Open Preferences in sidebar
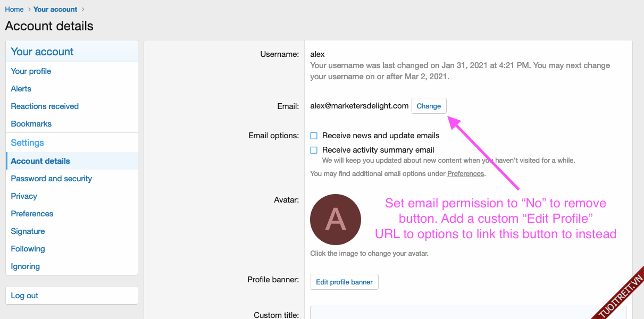Image resolution: width=644 pixels, height=319 pixels. click(x=32, y=214)
